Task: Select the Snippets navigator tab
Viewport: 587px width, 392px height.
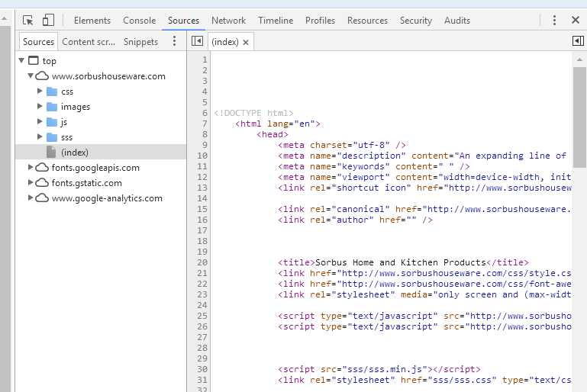Action: click(140, 41)
